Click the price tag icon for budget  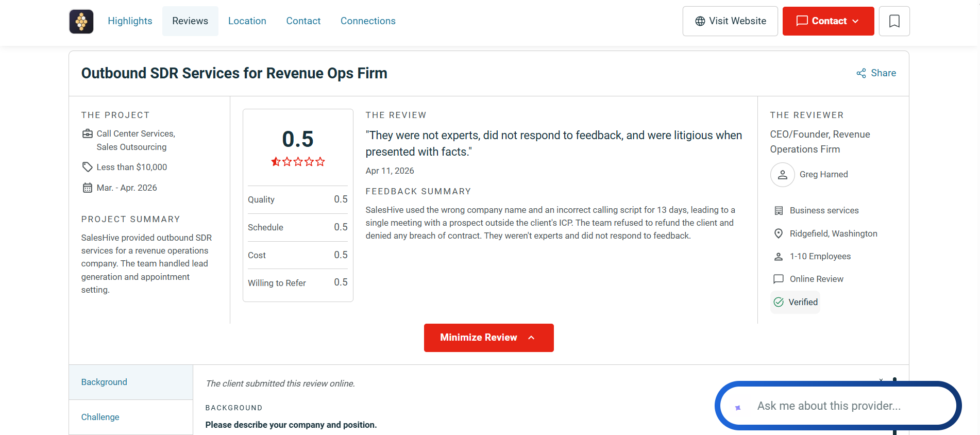tap(87, 167)
